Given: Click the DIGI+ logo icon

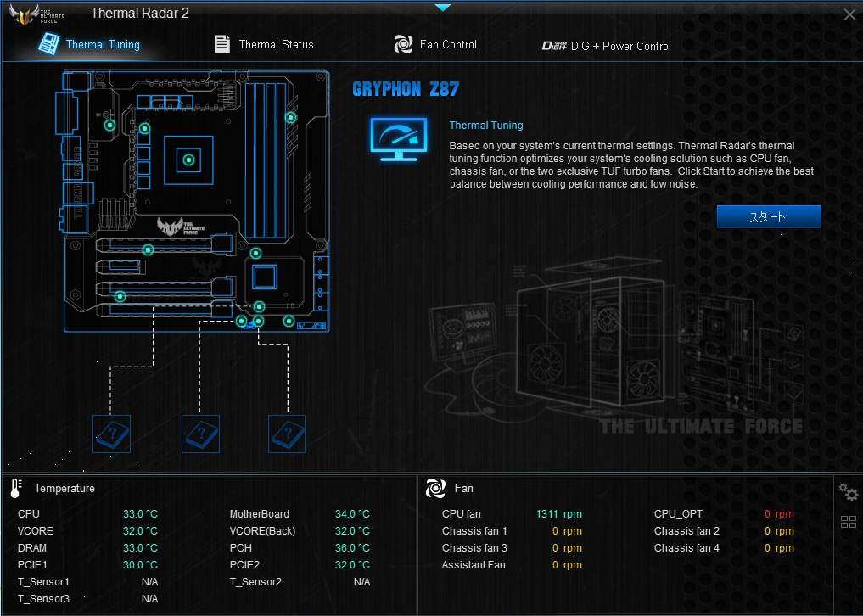Looking at the screenshot, I should point(554,46).
